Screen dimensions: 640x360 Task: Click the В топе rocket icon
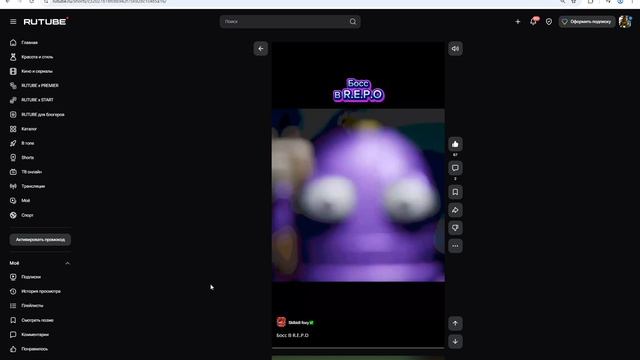(x=13, y=143)
